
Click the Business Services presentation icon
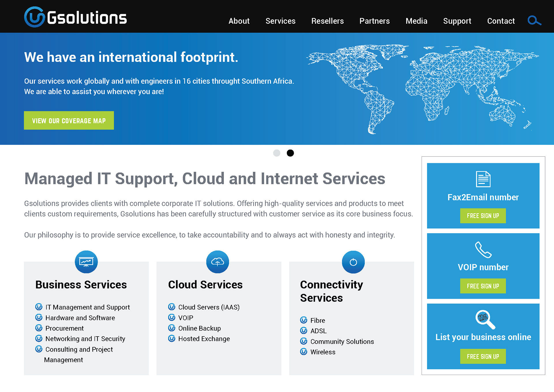(x=86, y=262)
